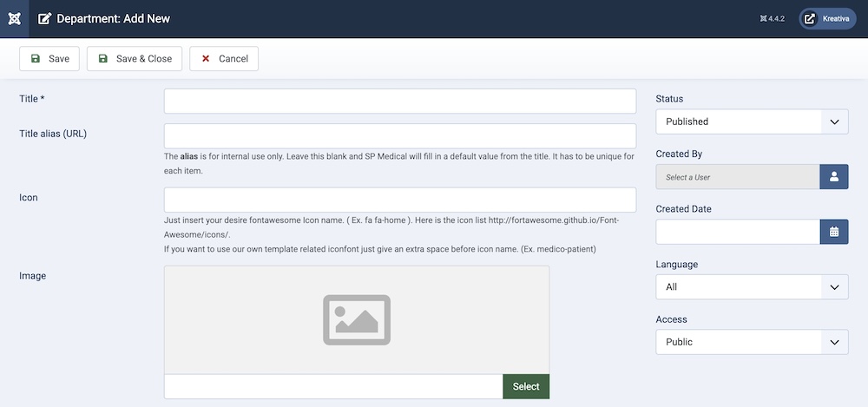The image size is (868, 407).
Task: Click the Created By label
Action: click(679, 154)
